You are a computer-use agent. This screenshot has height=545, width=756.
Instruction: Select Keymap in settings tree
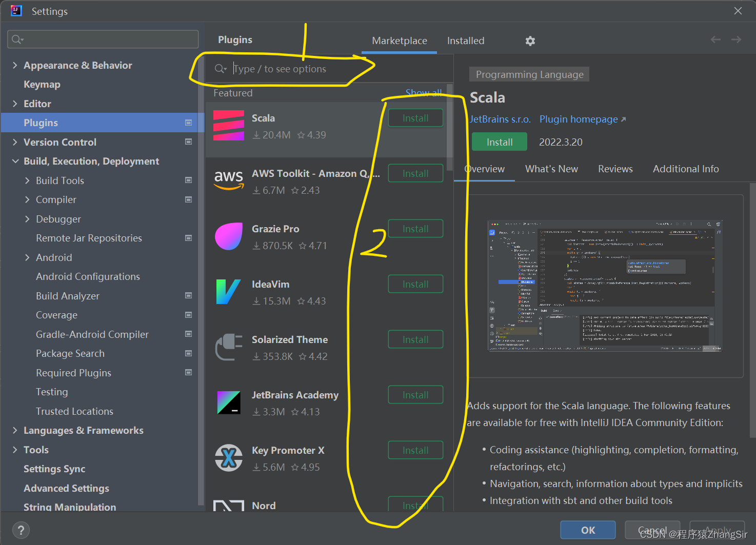[x=42, y=84]
